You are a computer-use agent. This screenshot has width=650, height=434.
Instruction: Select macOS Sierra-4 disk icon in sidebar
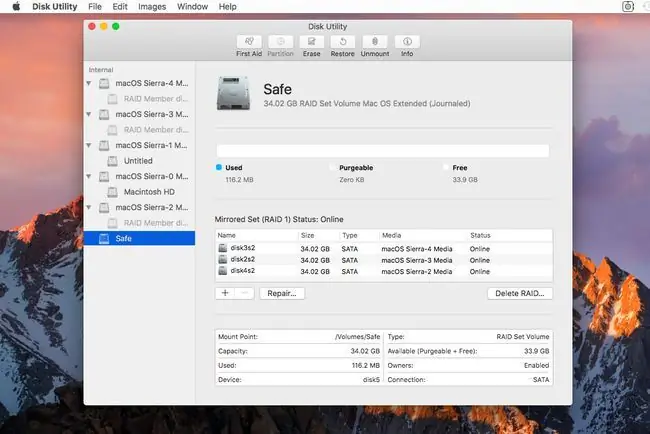point(104,83)
